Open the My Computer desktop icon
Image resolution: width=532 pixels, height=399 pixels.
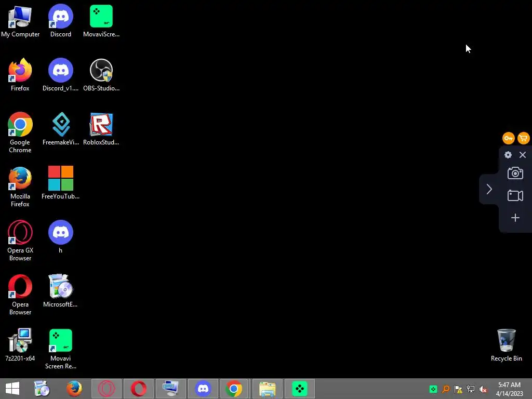(x=20, y=20)
